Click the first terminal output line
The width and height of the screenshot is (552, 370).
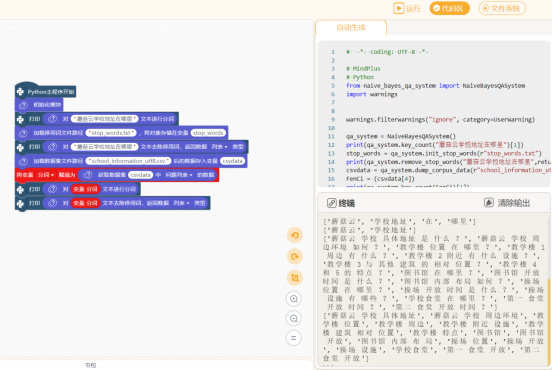coord(399,221)
